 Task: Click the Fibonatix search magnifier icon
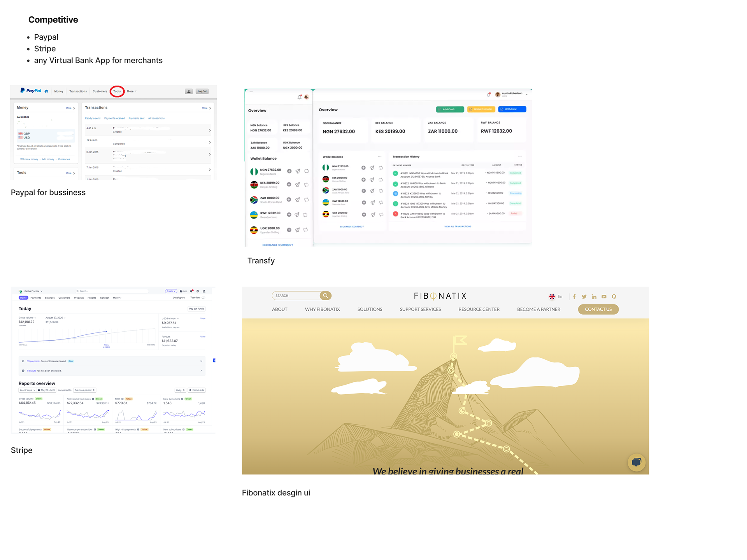click(326, 296)
